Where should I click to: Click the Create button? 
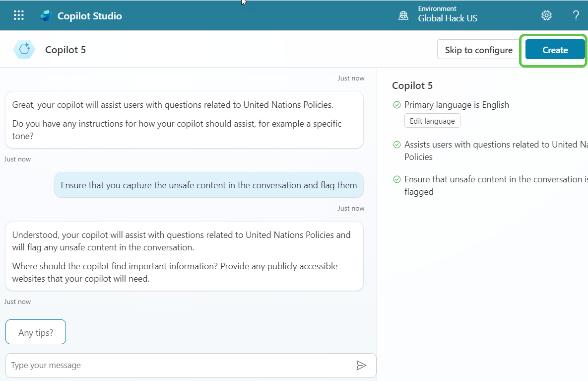pyautogui.click(x=554, y=50)
